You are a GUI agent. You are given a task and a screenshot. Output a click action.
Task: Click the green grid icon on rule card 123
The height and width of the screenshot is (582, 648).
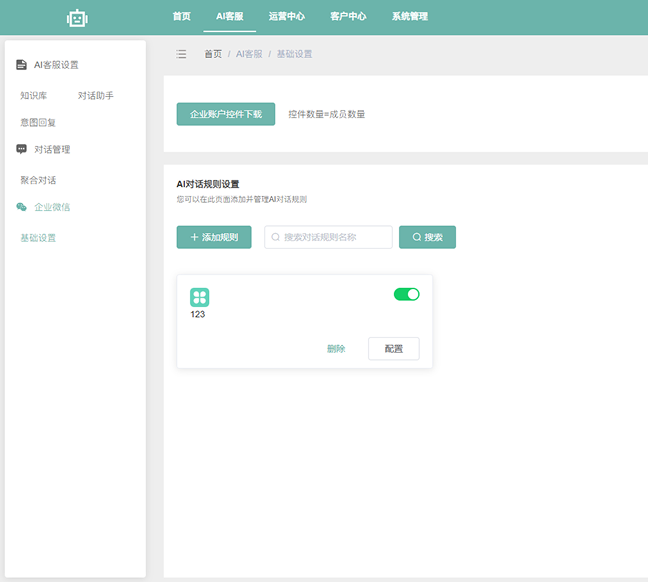click(x=200, y=297)
